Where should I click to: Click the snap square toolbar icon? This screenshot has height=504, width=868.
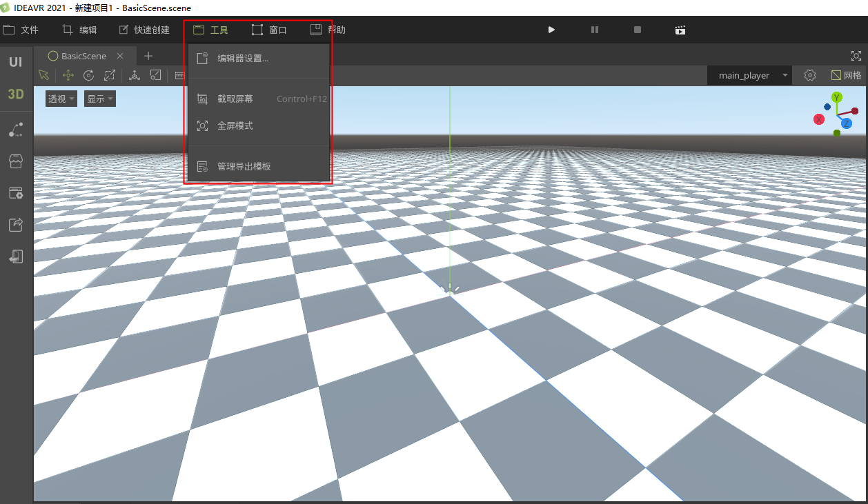tap(156, 75)
